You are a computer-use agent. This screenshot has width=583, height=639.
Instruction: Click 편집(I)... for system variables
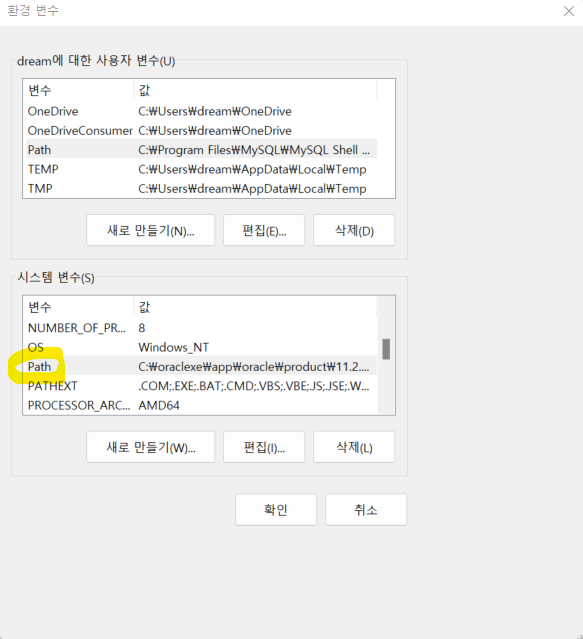264,447
